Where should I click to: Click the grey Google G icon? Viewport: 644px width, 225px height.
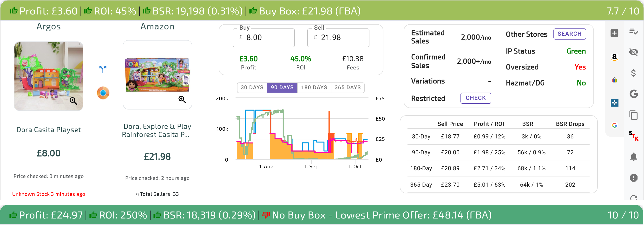click(x=633, y=94)
